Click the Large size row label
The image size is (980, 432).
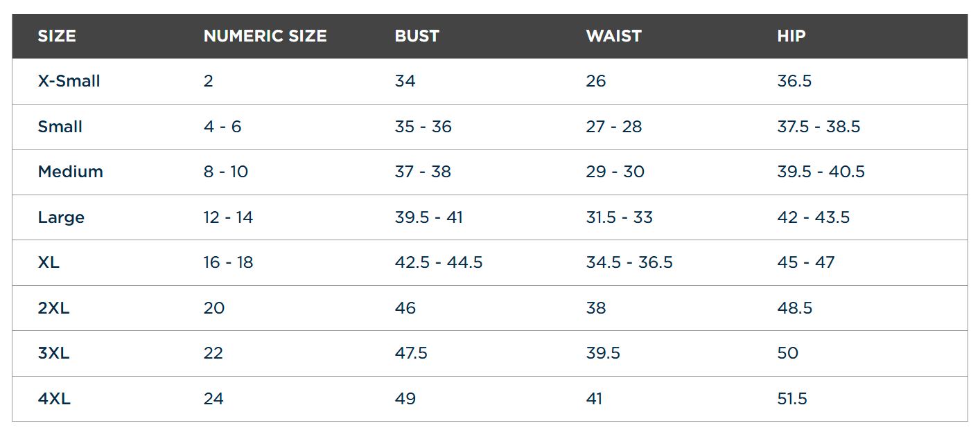[61, 217]
